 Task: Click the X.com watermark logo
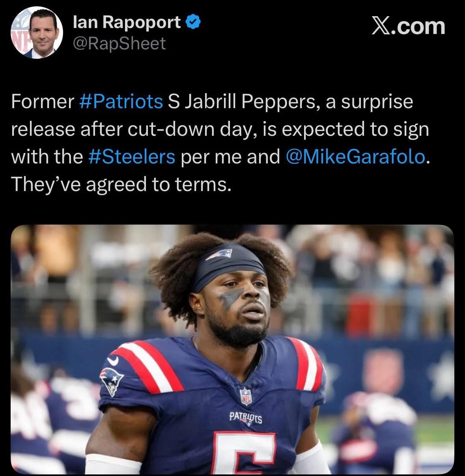(x=409, y=27)
